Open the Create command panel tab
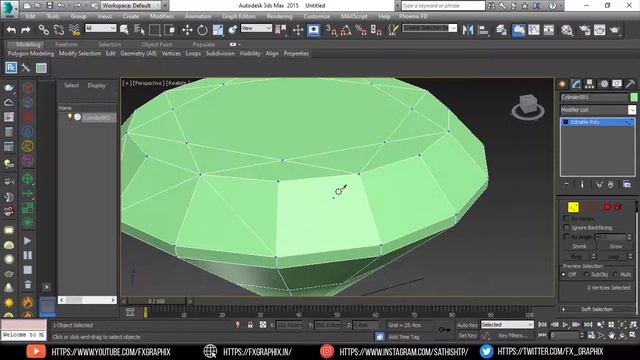Viewport: 640px width, 360px height. click(563, 84)
